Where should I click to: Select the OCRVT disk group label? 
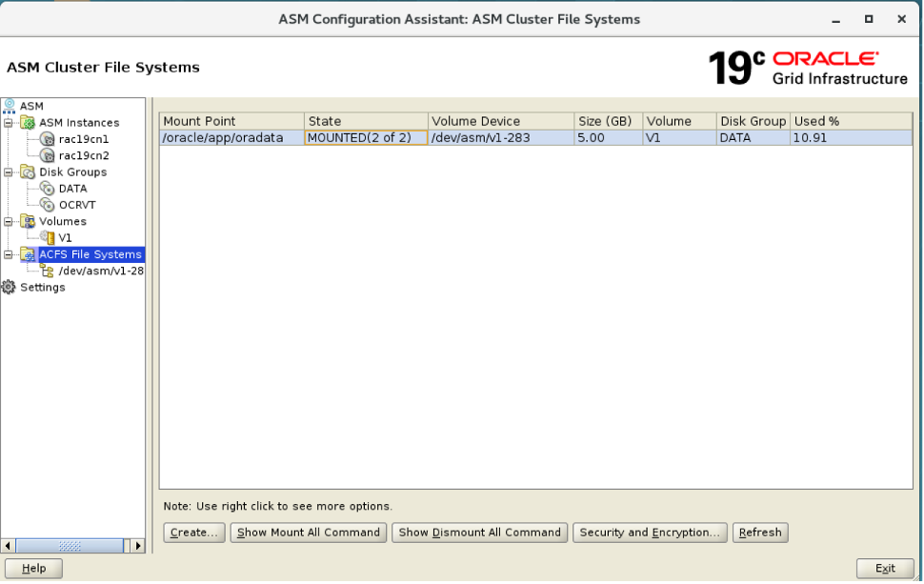tap(77, 205)
